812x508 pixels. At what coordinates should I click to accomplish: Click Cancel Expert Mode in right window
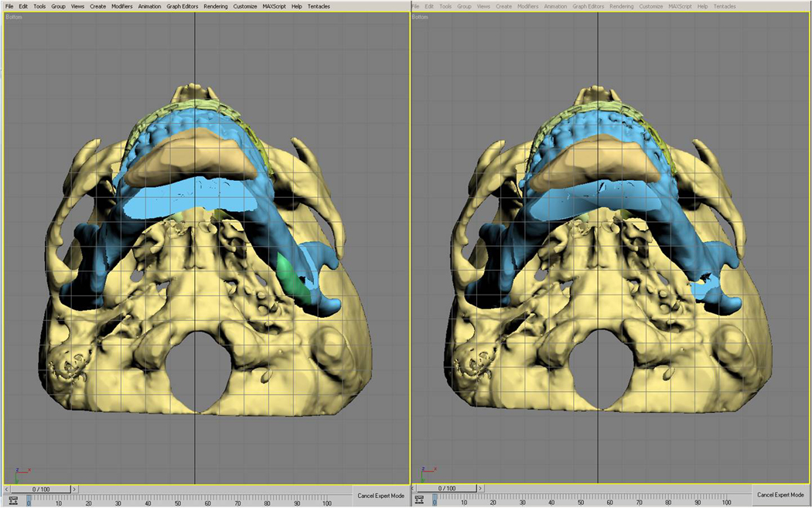[x=783, y=495]
